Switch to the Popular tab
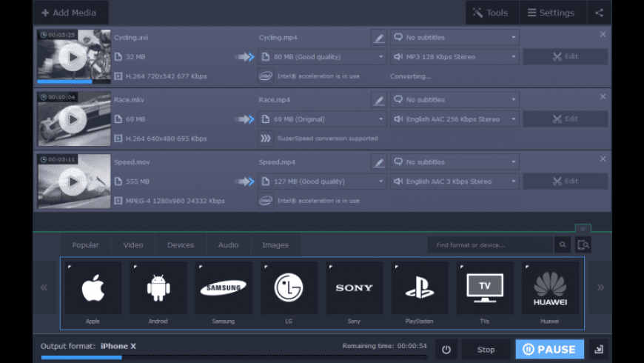 pos(85,245)
